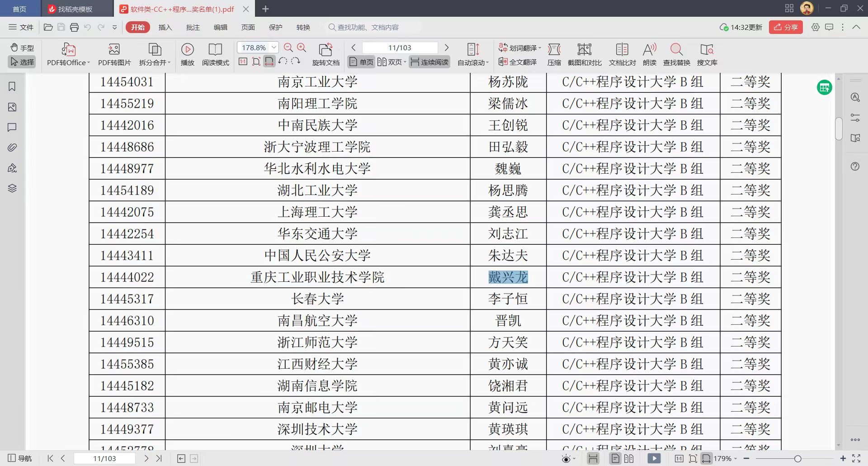
Task: Switch to 单页 single page view
Action: [x=361, y=62]
